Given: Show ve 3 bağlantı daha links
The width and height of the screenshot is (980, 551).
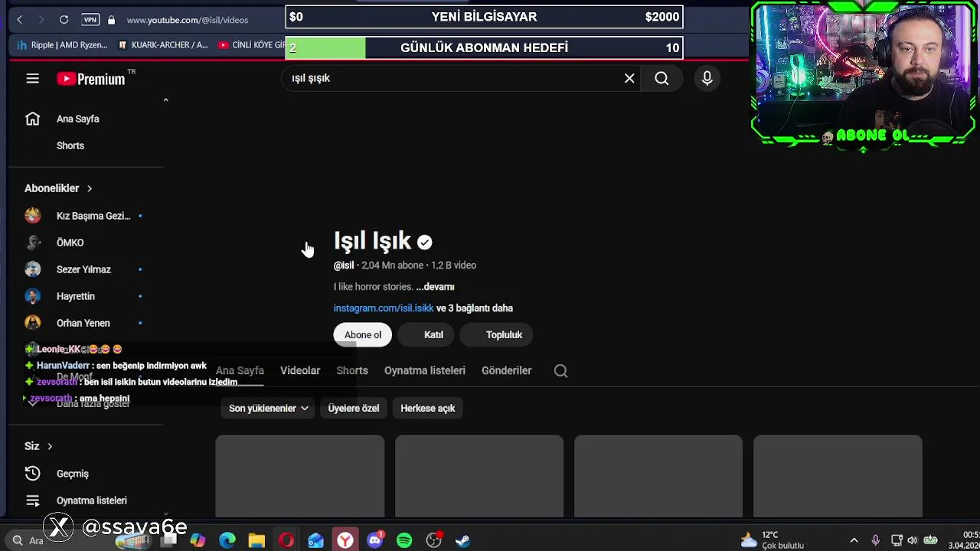Looking at the screenshot, I should pos(475,308).
